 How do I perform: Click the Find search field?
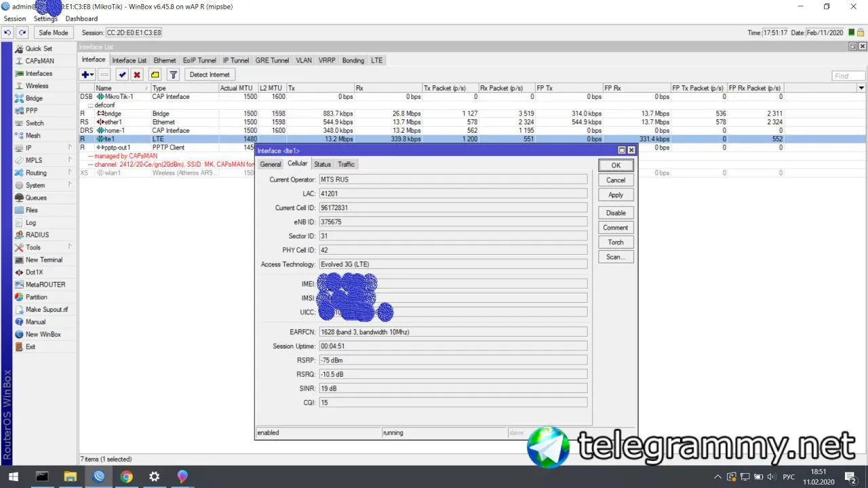click(x=848, y=76)
